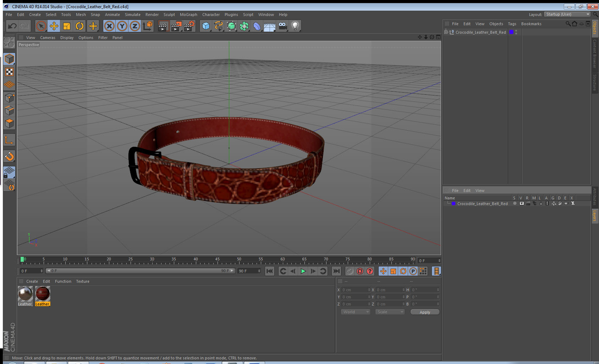Toggle Autokeying icon
Viewport: 599px width, 364px height.
pos(360,271)
